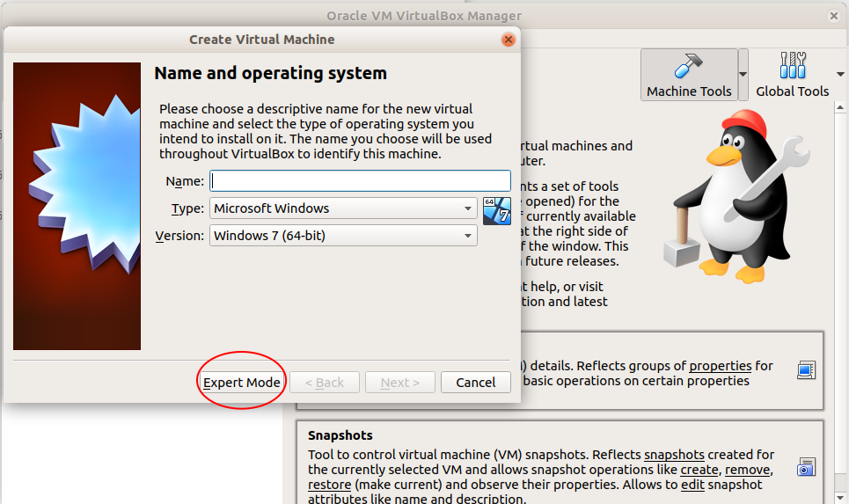Click the Details tool monitor icon
Image resolution: width=849 pixels, height=504 pixels.
click(806, 370)
